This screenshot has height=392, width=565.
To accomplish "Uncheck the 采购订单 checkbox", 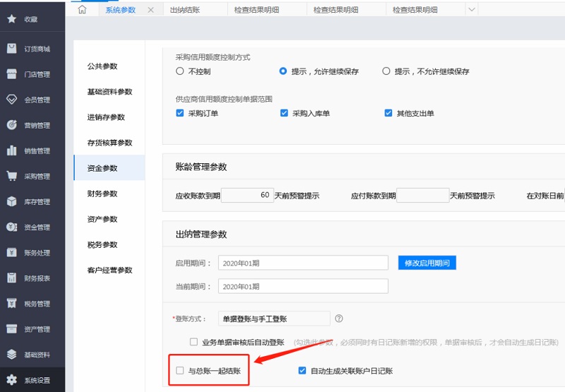I will [180, 113].
